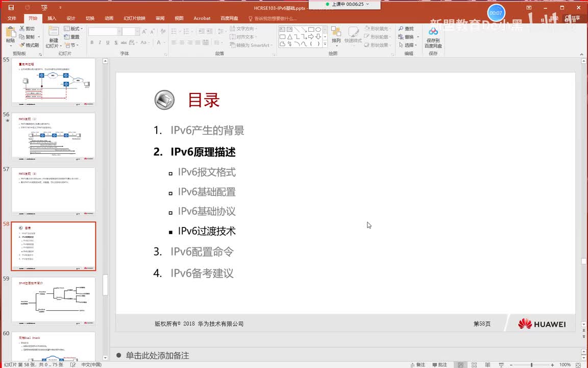588x368 pixels.
Task: Switch to the 设计 (Design) ribbon tab
Action: [x=71, y=18]
